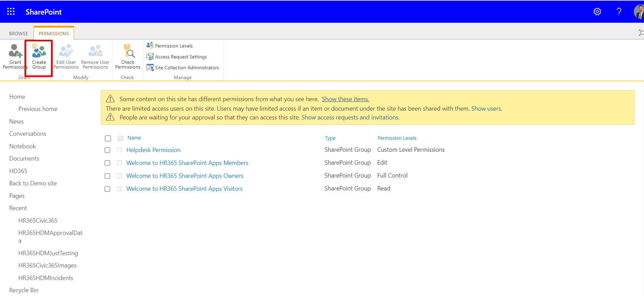Click the SharePoint title in header

point(43,12)
